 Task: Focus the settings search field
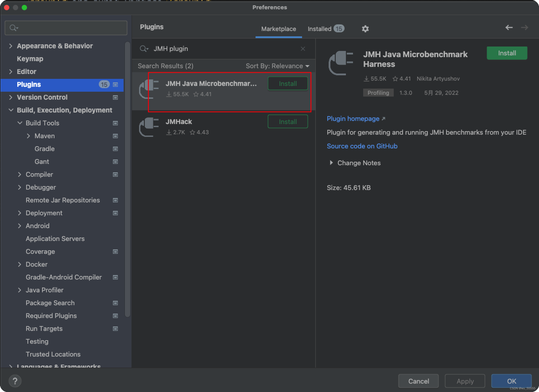[x=66, y=28]
